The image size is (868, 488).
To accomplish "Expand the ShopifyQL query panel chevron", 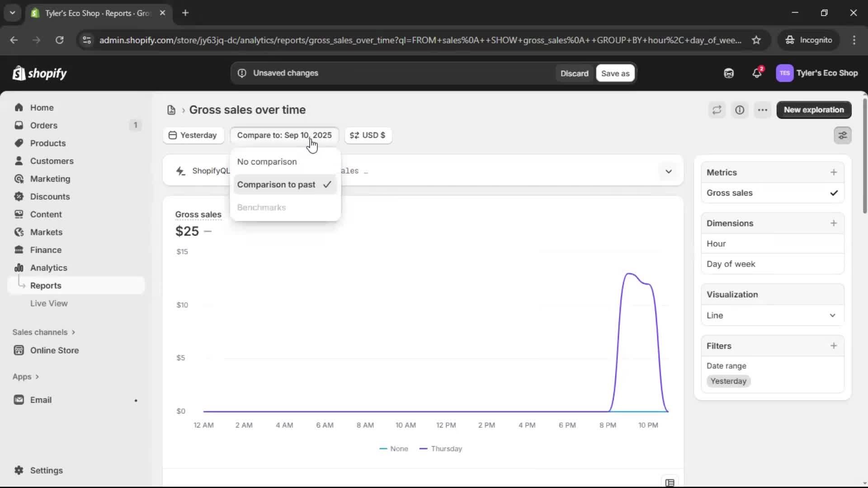I will pyautogui.click(x=669, y=171).
